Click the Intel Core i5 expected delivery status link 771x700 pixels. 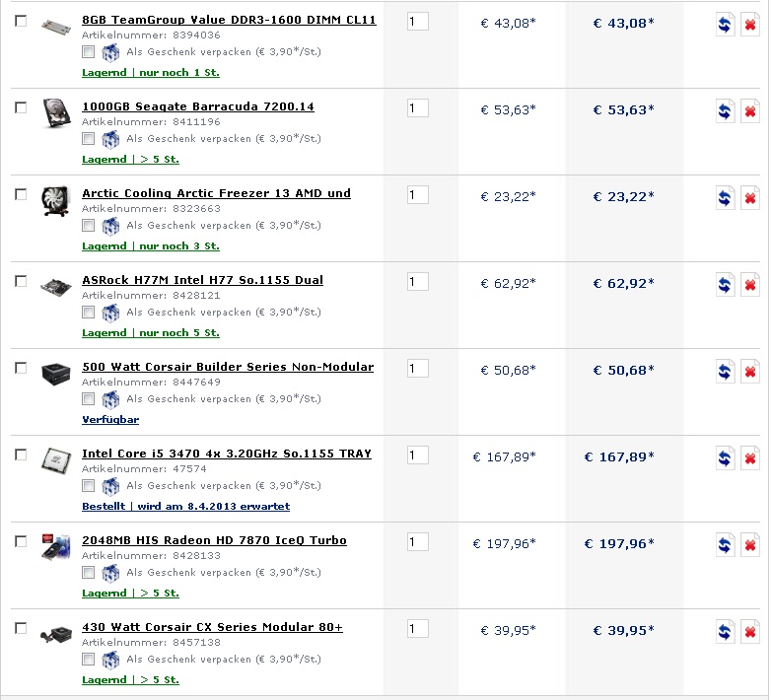(185, 507)
